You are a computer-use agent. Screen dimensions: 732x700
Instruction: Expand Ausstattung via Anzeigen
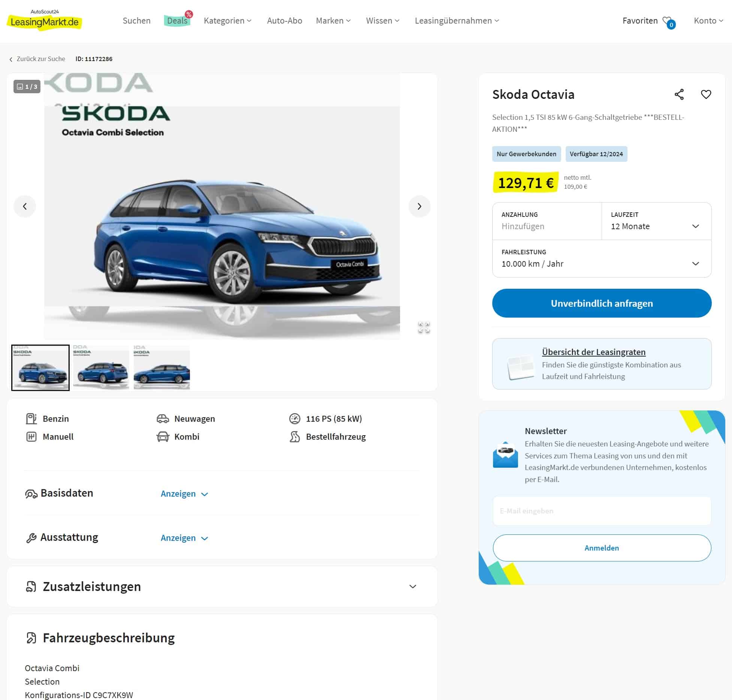tap(184, 538)
